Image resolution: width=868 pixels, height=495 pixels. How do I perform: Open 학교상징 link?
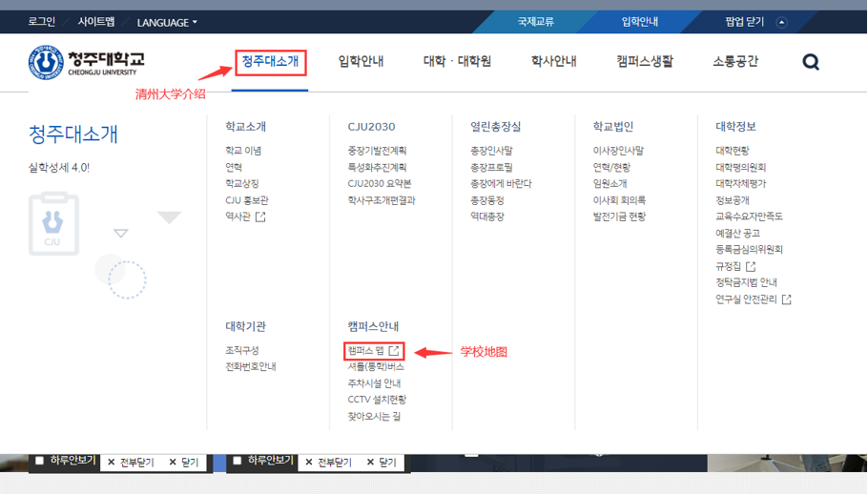[242, 184]
